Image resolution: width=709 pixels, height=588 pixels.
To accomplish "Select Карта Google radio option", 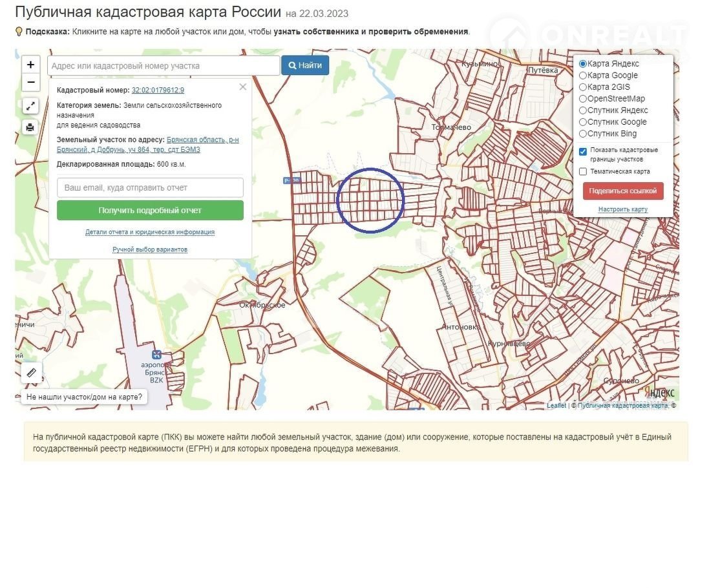I will 583,76.
